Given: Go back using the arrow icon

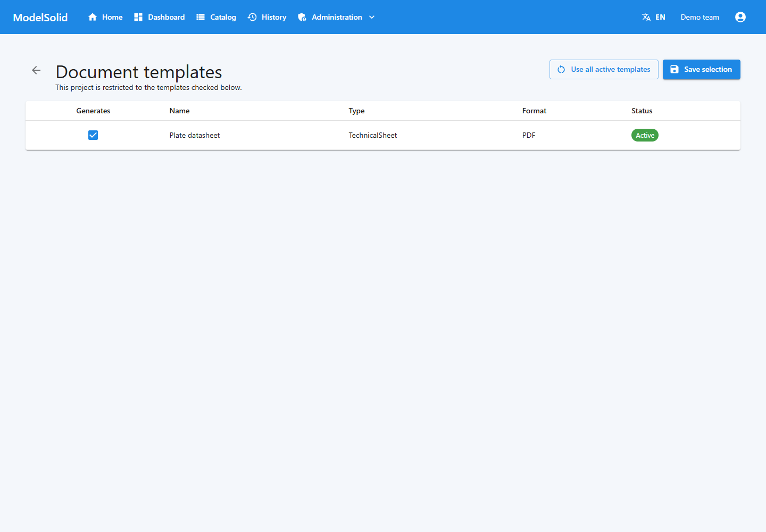Looking at the screenshot, I should [36, 70].
